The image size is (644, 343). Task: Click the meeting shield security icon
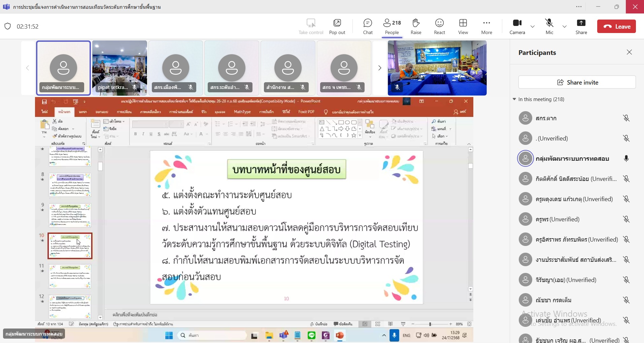click(7, 26)
